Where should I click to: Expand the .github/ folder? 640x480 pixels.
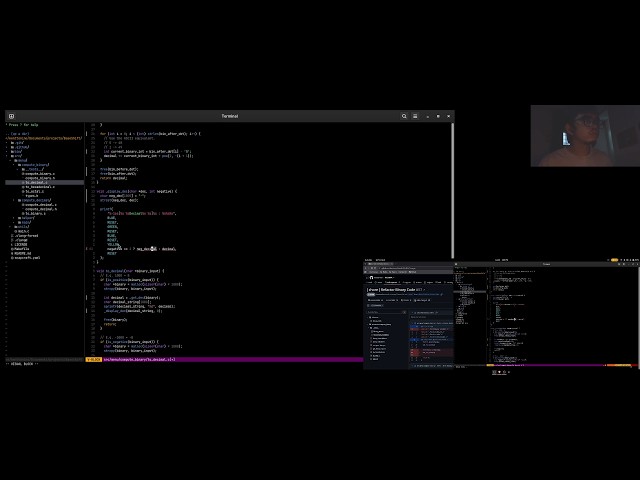tap(20, 147)
